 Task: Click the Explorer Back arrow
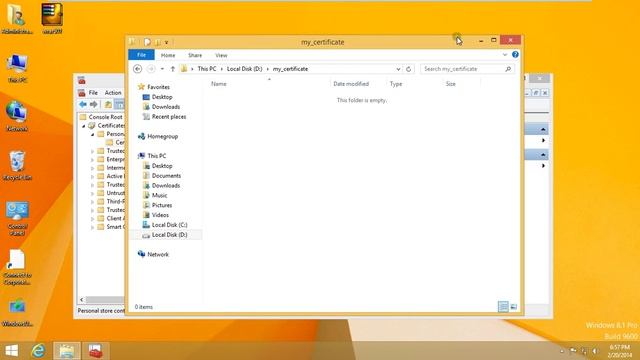click(x=138, y=69)
